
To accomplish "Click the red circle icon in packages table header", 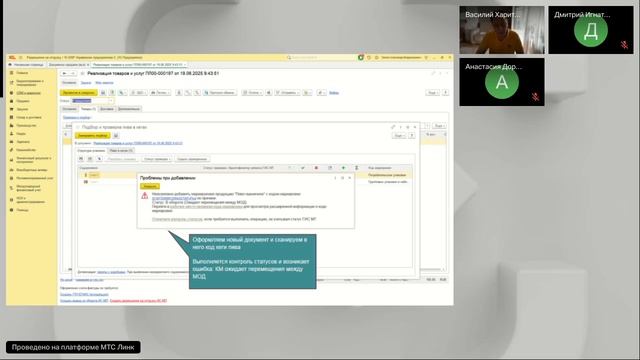I will [316, 168].
